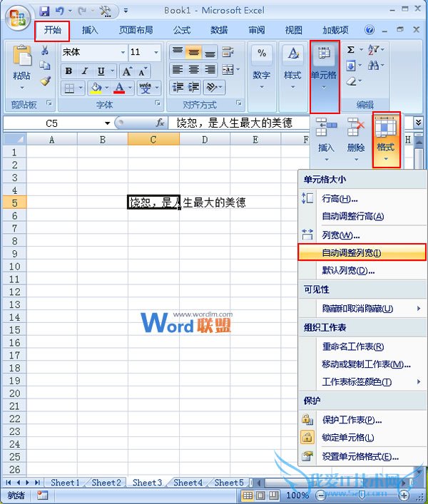Toggle wrap text icon

tap(228, 52)
